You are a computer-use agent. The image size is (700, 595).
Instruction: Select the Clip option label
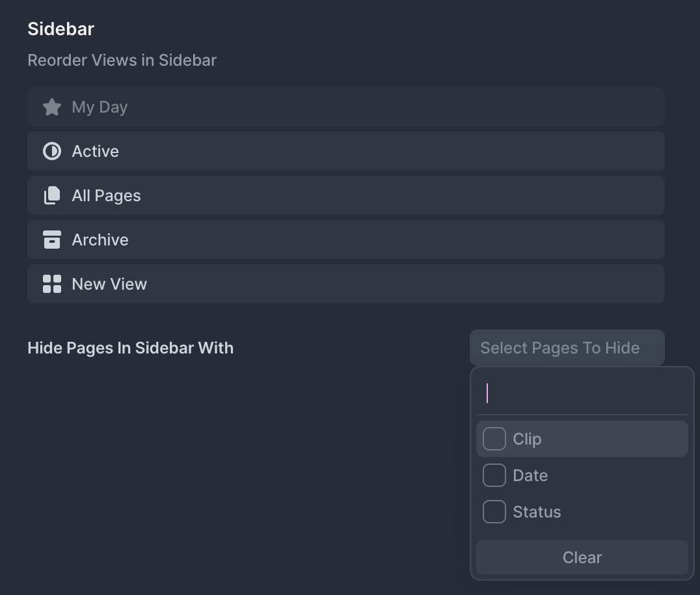527,439
